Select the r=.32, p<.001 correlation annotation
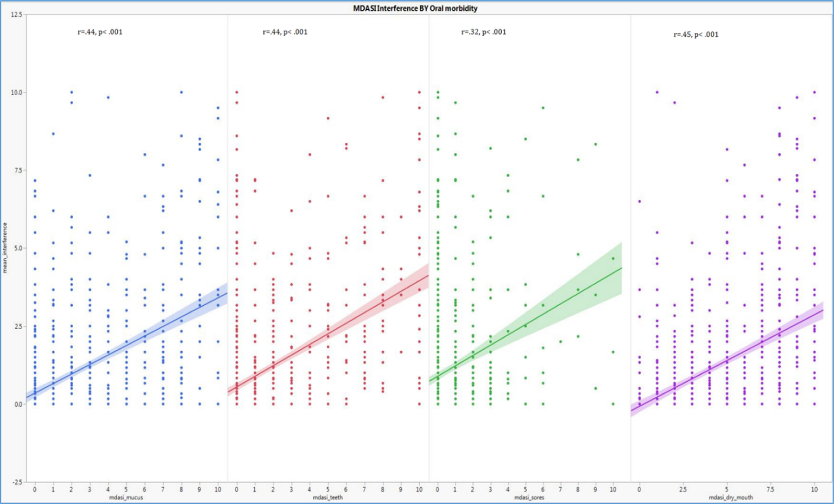The height and width of the screenshot is (504, 834). coord(484,32)
